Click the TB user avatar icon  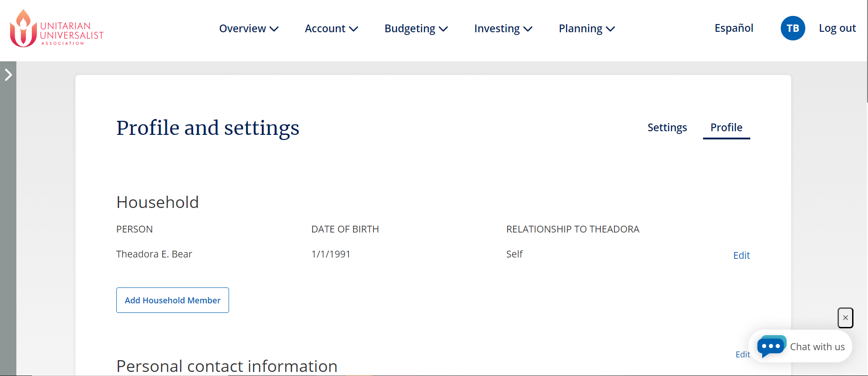coord(793,28)
